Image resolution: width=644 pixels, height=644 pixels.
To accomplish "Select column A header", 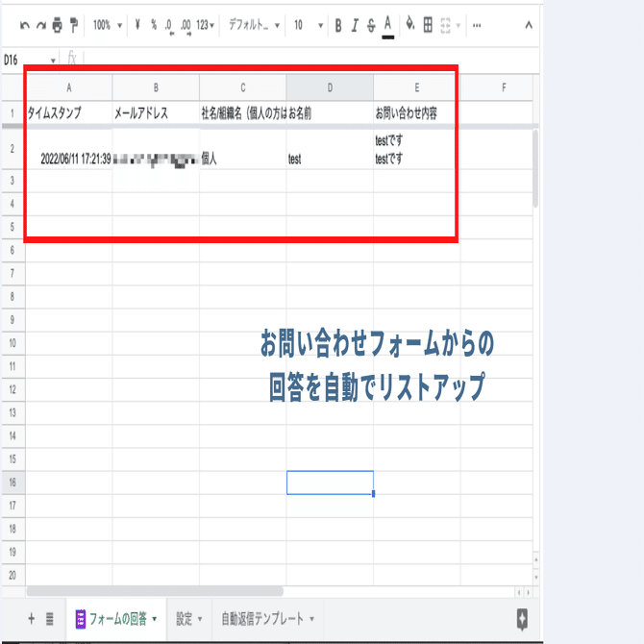I will tap(69, 87).
